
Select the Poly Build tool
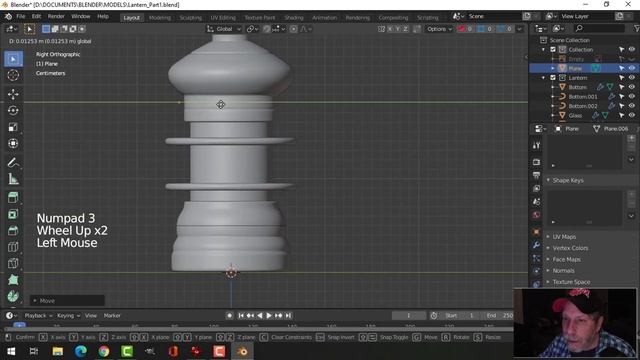(13, 280)
